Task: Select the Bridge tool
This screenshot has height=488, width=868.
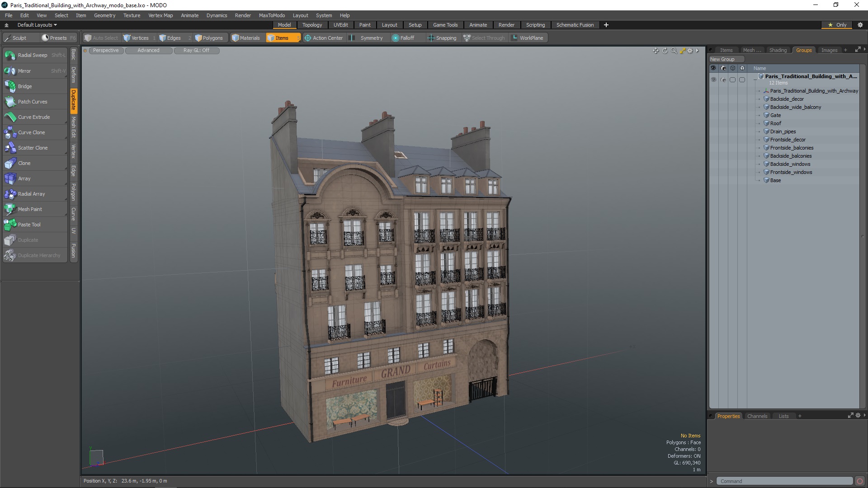Action: coord(25,86)
